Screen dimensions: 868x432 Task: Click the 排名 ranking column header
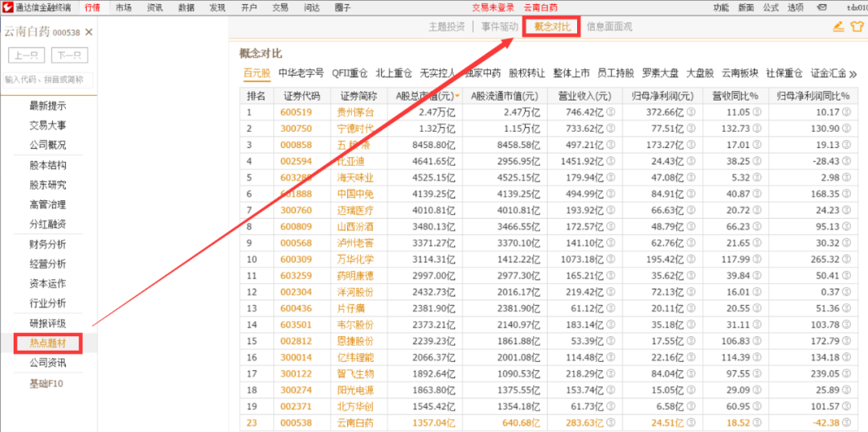256,96
